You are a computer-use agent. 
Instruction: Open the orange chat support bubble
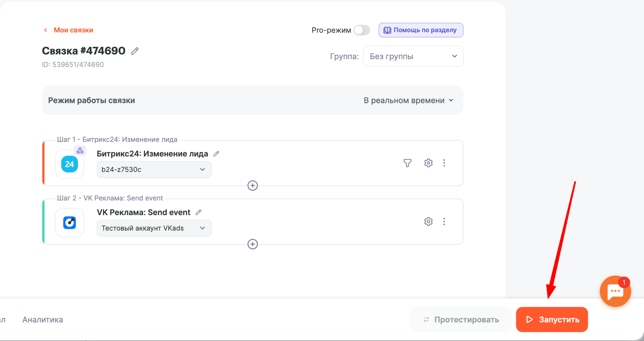point(615,291)
